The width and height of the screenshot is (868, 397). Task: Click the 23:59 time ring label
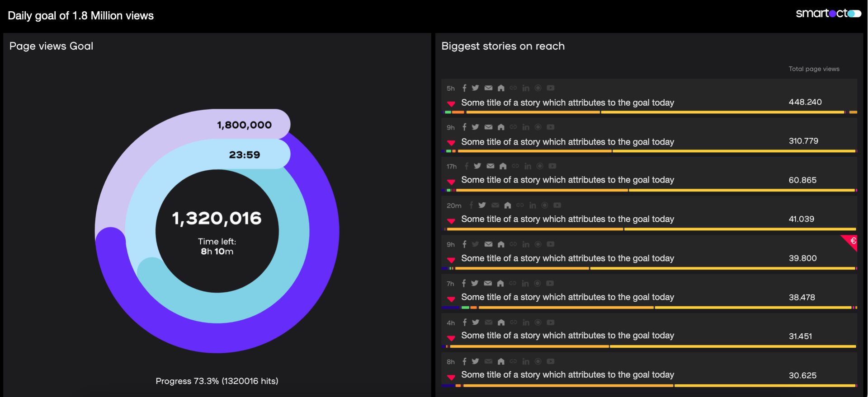pos(245,155)
